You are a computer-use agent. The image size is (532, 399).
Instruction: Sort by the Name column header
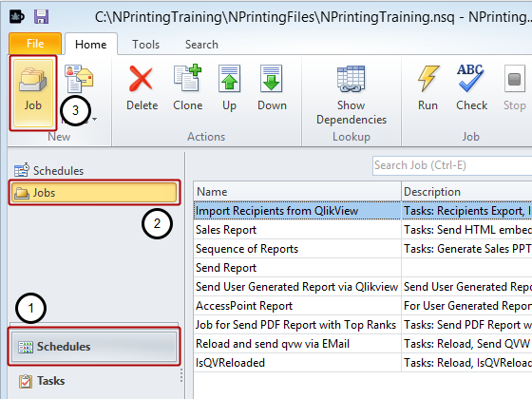point(297,192)
